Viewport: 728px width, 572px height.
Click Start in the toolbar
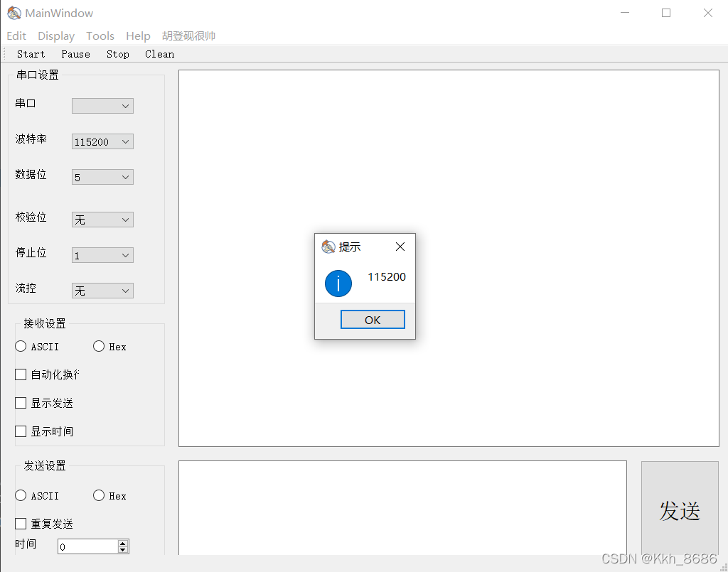point(31,54)
